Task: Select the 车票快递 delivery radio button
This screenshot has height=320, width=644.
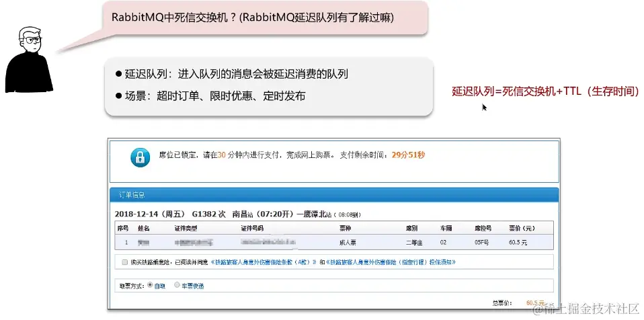Action: point(177,284)
